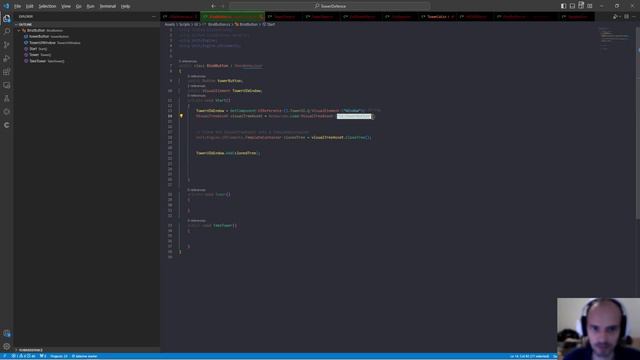Open the View menu

[x=66, y=6]
